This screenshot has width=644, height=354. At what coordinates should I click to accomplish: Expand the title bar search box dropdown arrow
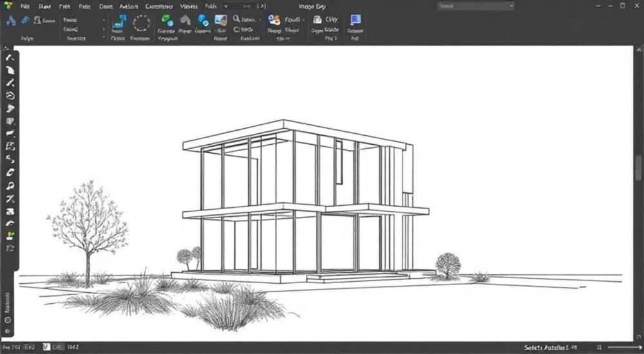511,6
